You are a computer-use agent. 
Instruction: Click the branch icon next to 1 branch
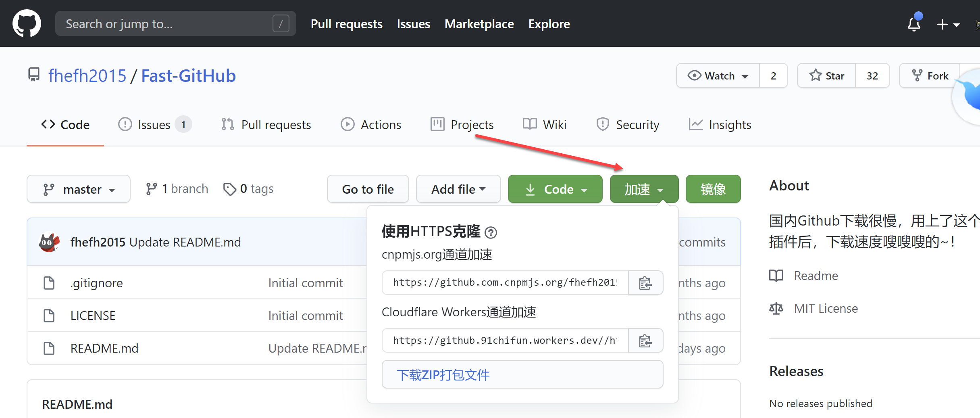pyautogui.click(x=152, y=189)
